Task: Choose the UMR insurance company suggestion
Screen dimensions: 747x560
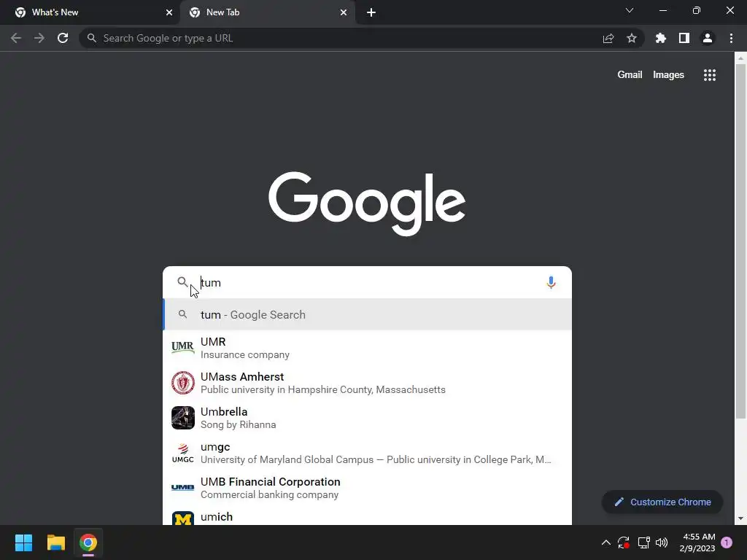Action: (368, 348)
